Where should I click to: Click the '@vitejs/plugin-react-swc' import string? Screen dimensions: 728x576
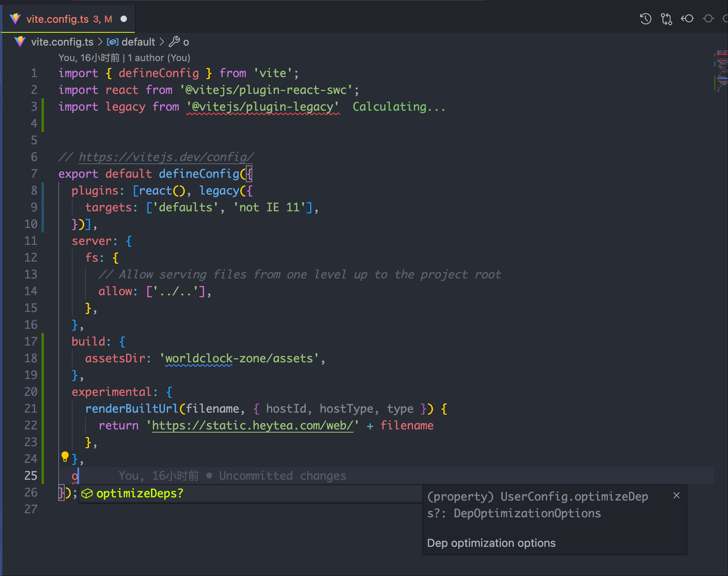[x=266, y=90]
